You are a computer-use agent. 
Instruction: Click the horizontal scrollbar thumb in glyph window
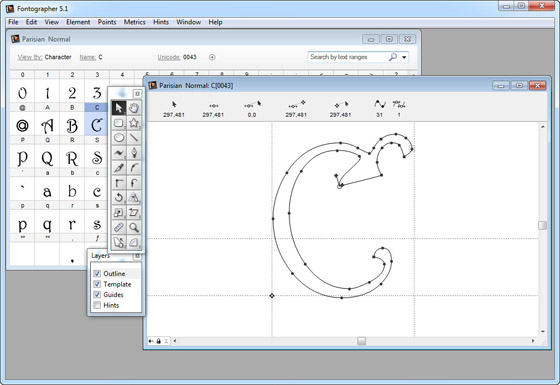(361, 341)
